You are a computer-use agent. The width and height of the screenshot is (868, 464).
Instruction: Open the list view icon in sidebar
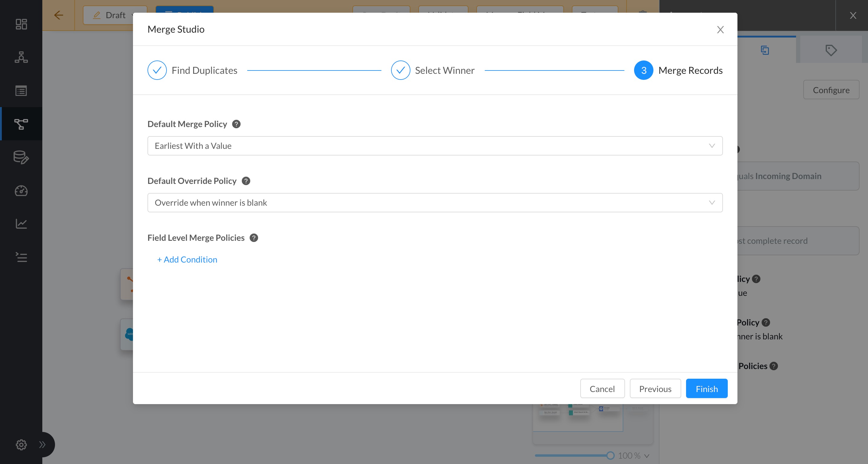coord(21,91)
